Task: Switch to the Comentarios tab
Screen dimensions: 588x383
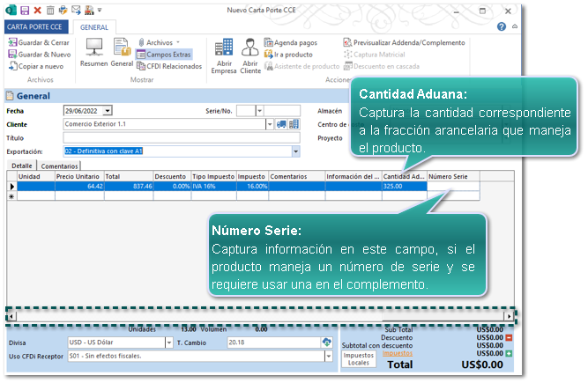Action: coord(59,166)
